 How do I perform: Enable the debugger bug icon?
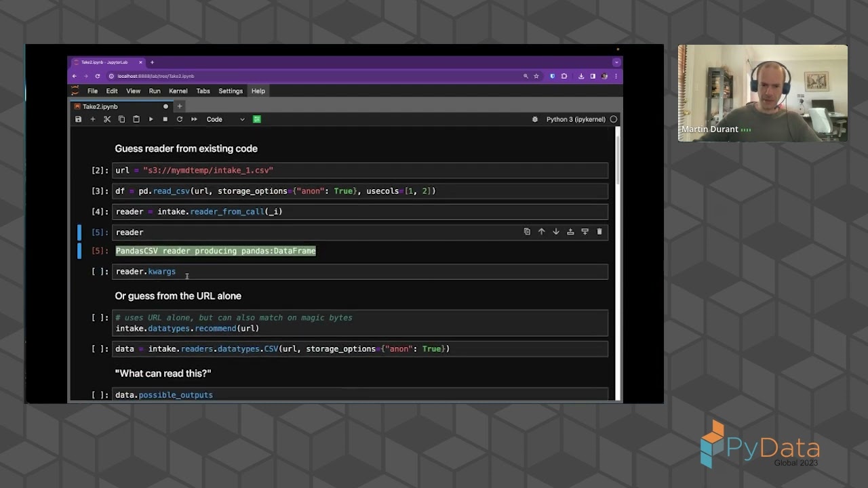[535, 119]
